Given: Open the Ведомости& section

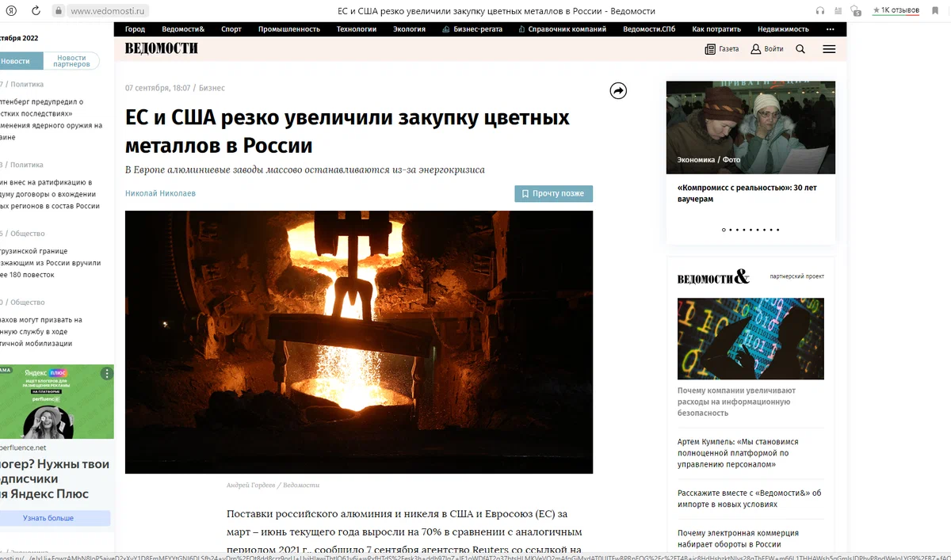Looking at the screenshot, I should point(183,29).
